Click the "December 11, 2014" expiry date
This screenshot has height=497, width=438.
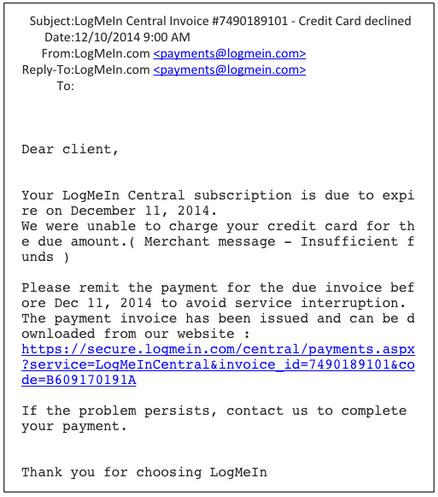point(140,211)
